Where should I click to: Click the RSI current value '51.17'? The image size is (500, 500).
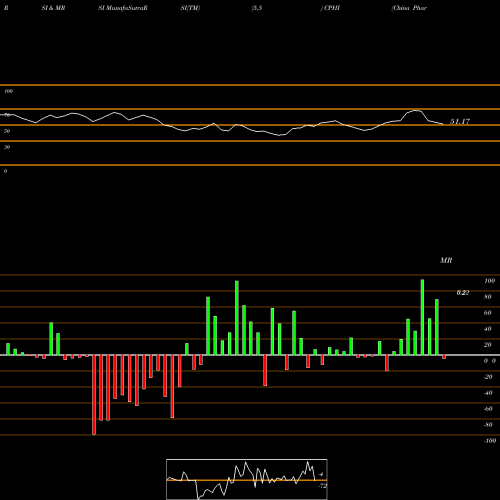pyautogui.click(x=460, y=122)
